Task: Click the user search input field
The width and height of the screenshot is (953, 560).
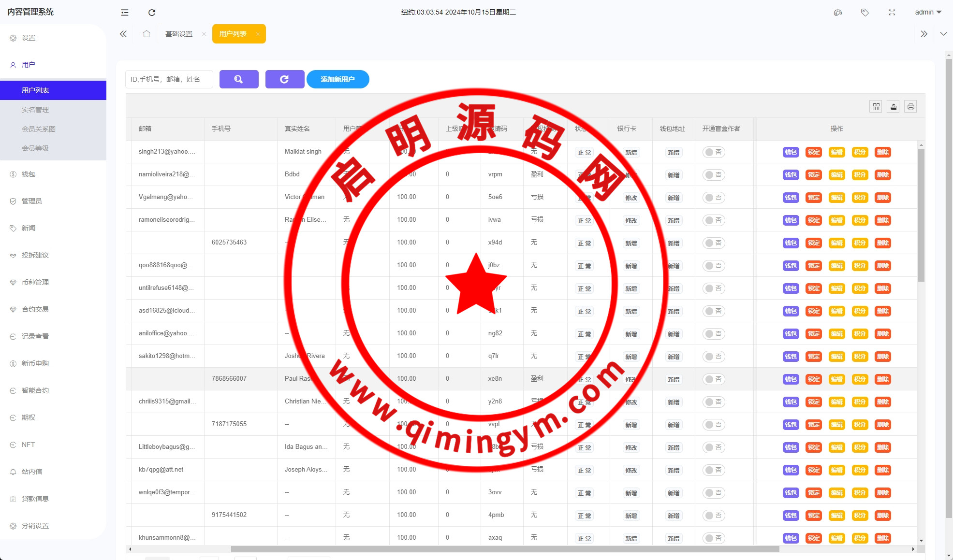Action: pos(169,79)
